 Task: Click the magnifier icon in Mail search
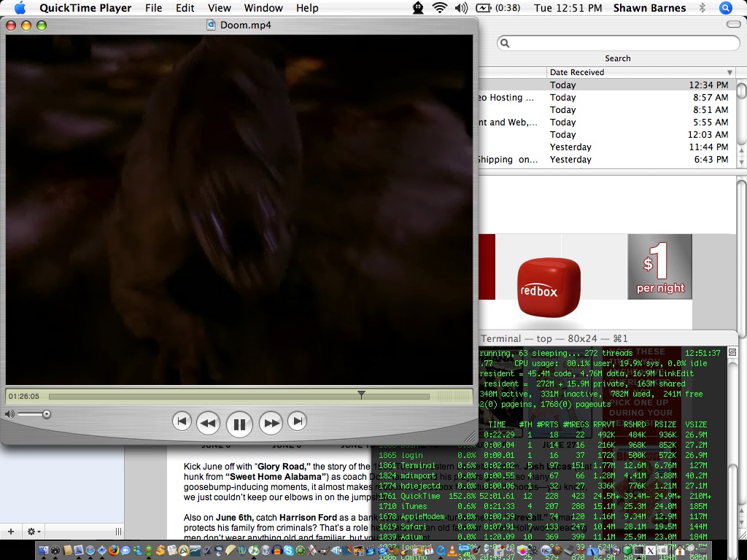505,43
